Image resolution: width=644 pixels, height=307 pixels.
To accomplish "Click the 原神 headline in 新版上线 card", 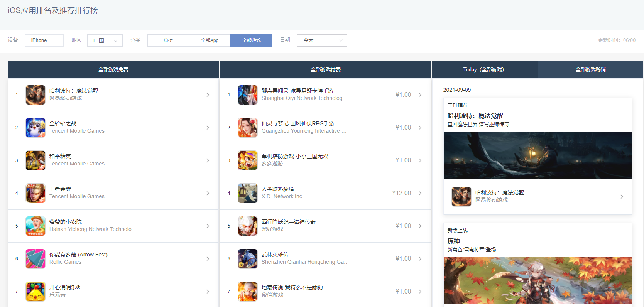I will (x=454, y=241).
